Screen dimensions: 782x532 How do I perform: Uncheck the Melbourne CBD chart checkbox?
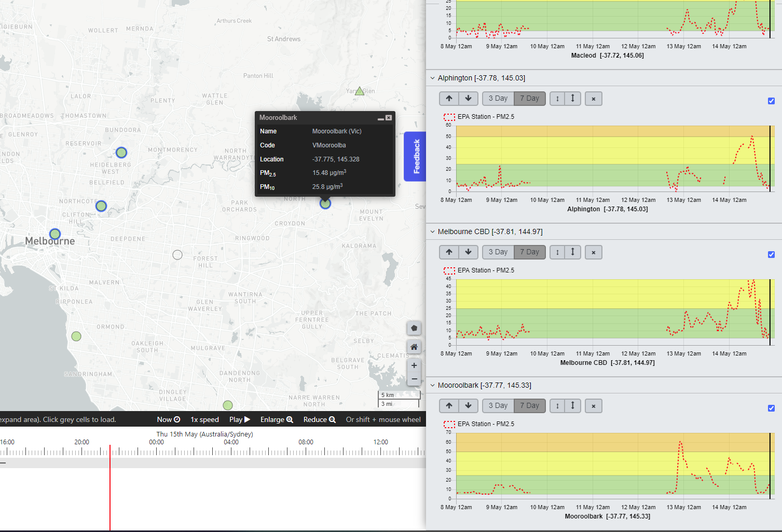click(x=771, y=255)
